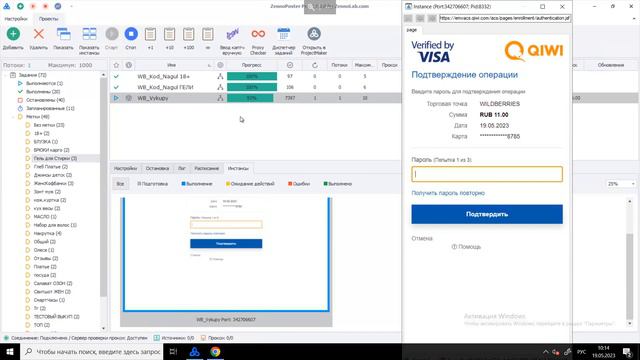Click Получить пароль повторно link
This screenshot has height=360, width=640.
448,193
